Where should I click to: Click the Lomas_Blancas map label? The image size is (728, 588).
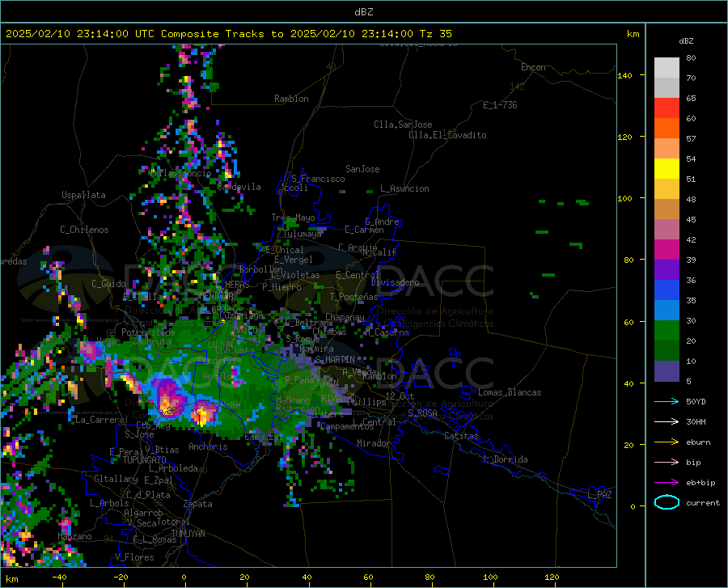click(x=510, y=392)
